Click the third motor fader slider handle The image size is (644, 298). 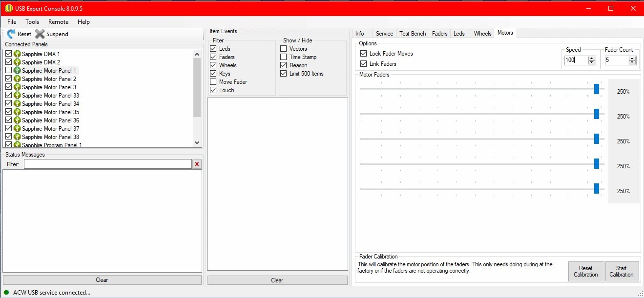[x=597, y=139]
